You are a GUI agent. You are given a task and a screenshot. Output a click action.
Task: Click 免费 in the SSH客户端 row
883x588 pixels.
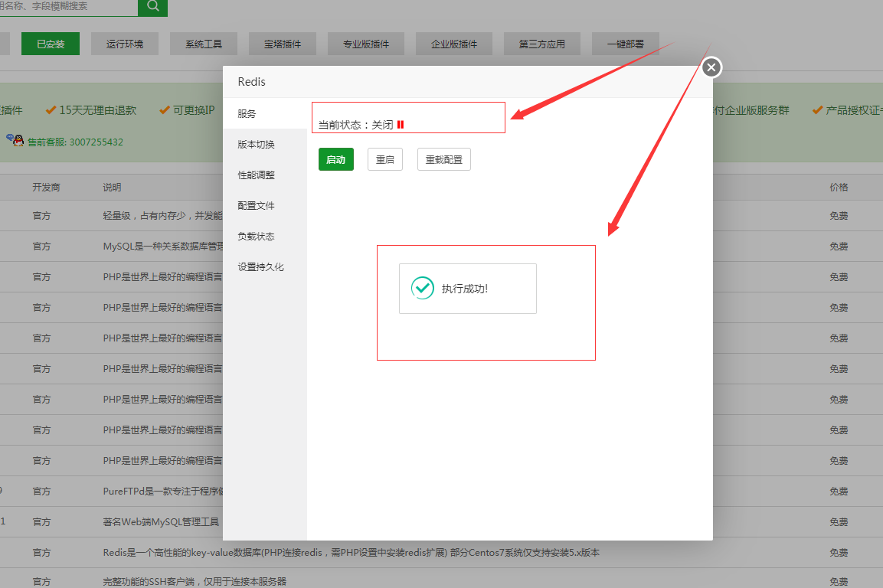click(x=839, y=581)
